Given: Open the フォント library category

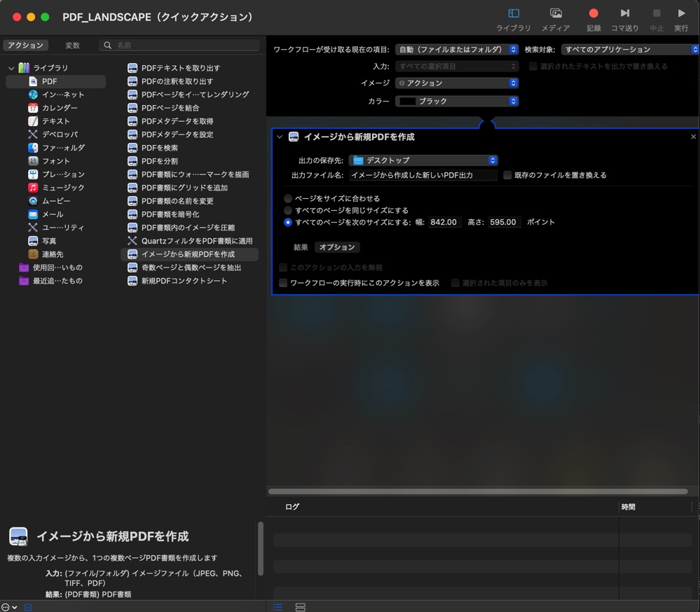Looking at the screenshot, I should coord(56,161).
